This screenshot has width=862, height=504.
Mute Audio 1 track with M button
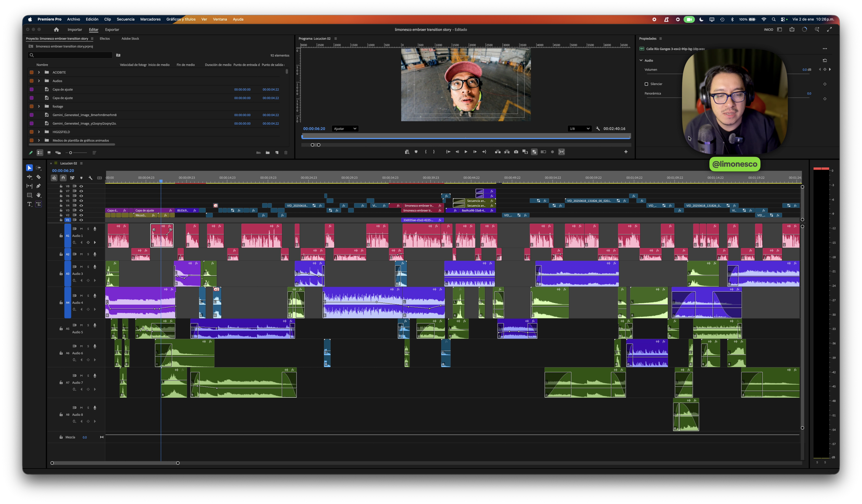point(81,229)
